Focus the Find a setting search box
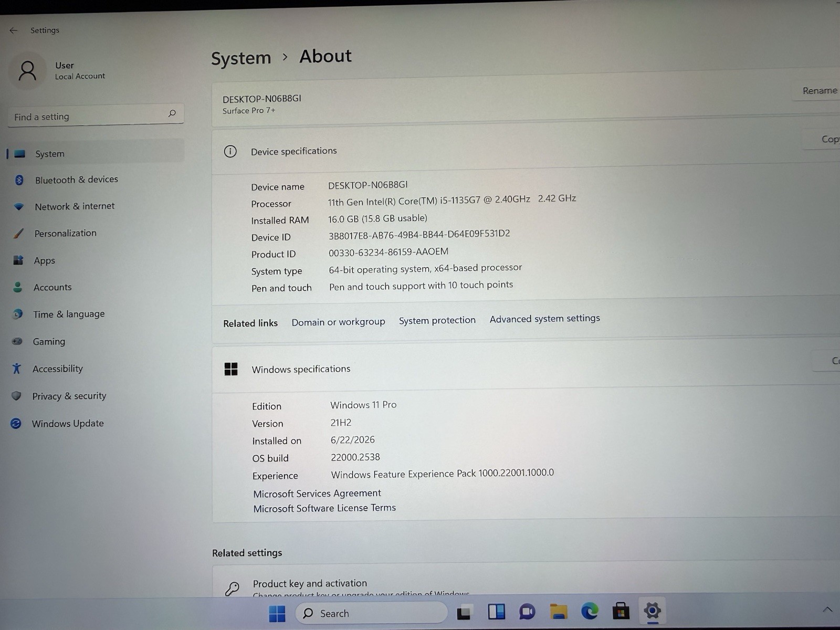 [x=96, y=115]
